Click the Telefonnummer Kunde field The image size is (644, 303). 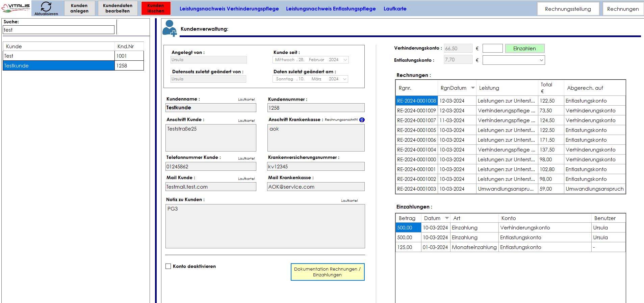coord(211,166)
